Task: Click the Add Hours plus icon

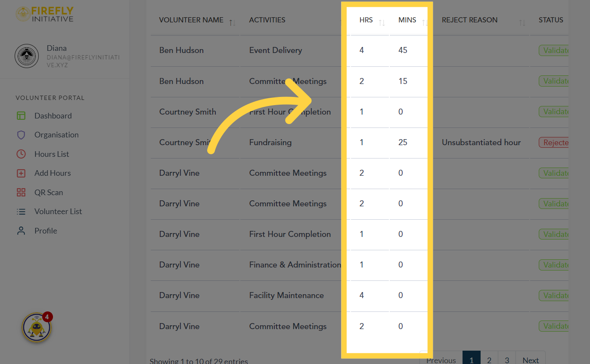Action: point(21,173)
